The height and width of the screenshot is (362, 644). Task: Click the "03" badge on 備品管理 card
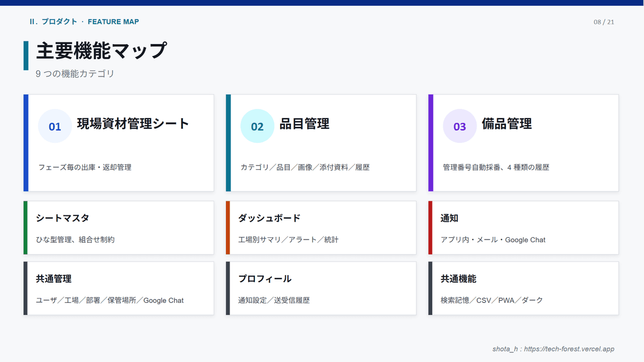[459, 125]
